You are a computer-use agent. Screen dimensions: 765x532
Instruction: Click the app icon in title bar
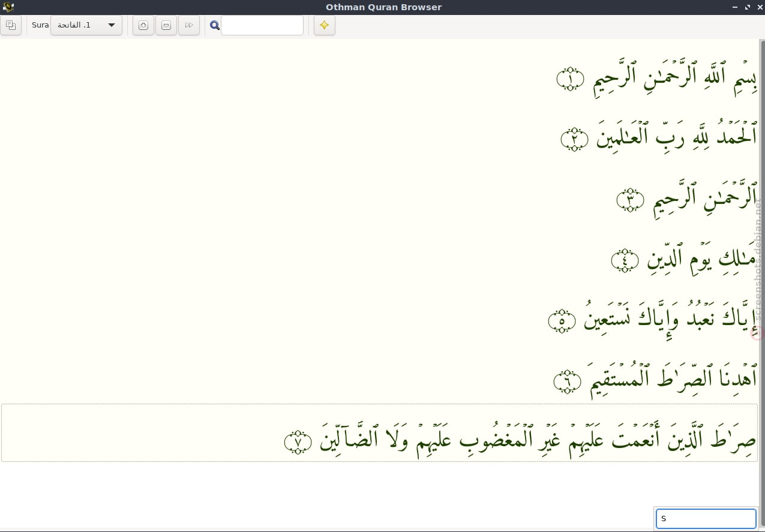coord(8,7)
